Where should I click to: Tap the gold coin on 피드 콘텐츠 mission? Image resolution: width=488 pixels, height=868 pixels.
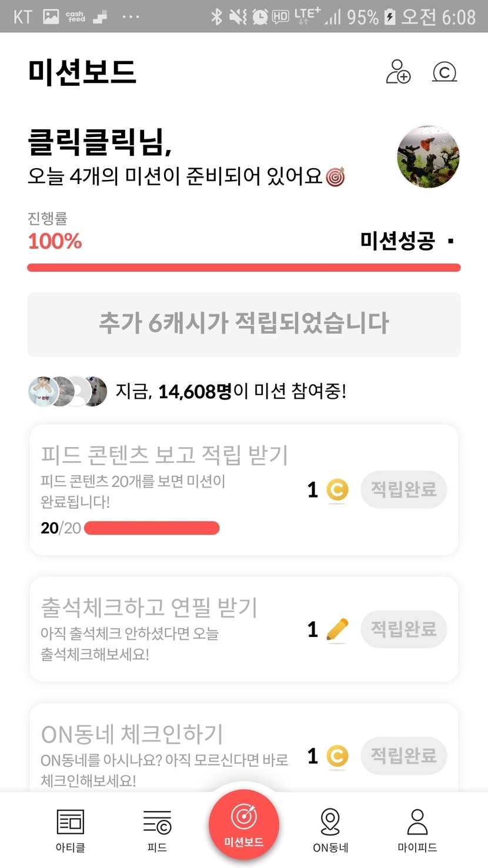[337, 490]
